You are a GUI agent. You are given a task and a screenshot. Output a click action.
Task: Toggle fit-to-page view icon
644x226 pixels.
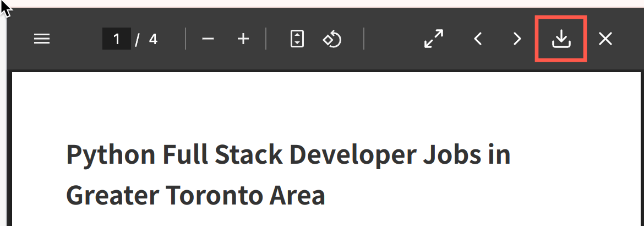pyautogui.click(x=297, y=39)
